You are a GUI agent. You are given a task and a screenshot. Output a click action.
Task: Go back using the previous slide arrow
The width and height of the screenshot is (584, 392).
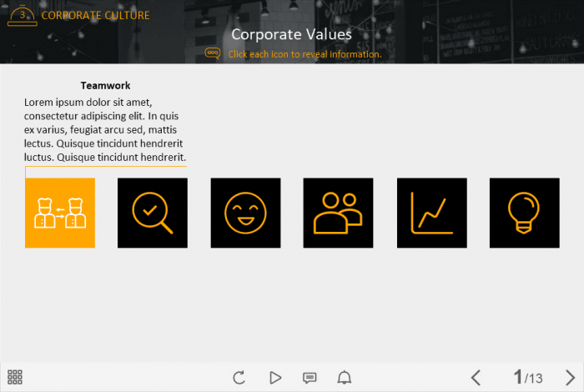(x=476, y=378)
